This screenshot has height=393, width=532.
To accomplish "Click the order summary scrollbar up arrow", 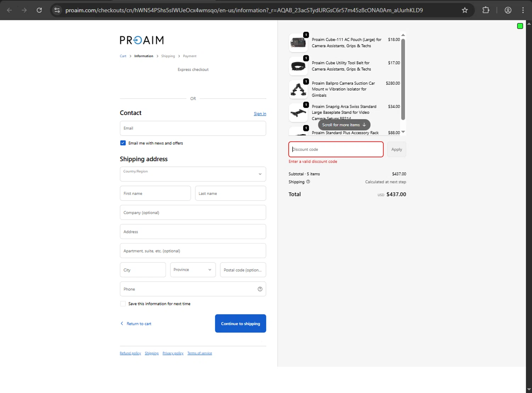I will 403,35.
